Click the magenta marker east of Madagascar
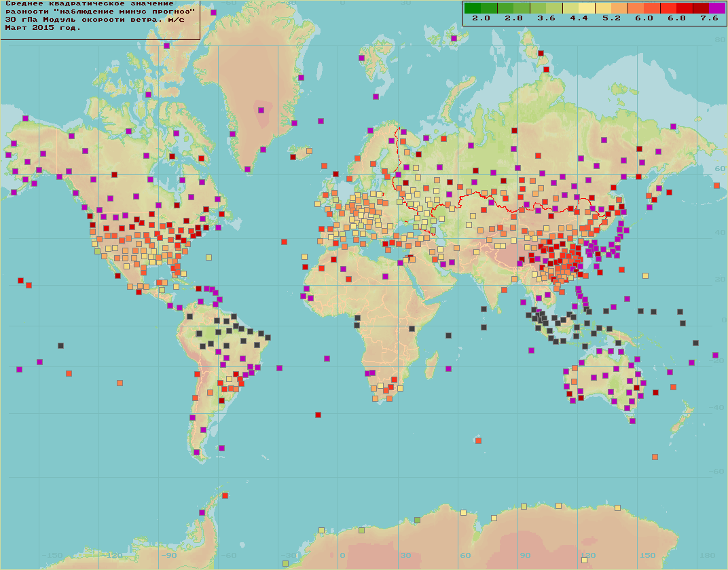This screenshot has height=570, width=728. [448, 368]
